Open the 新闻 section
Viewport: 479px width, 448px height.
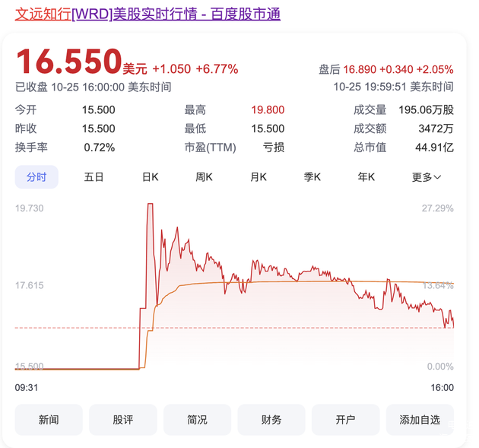click(x=49, y=420)
